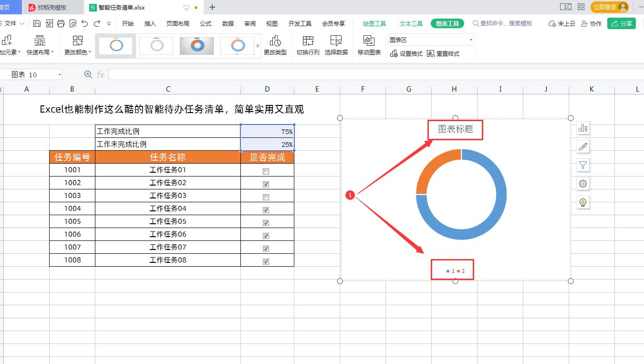Check the checkbox for 工作任务01
Screen dimensions: 644x364
coord(266,170)
